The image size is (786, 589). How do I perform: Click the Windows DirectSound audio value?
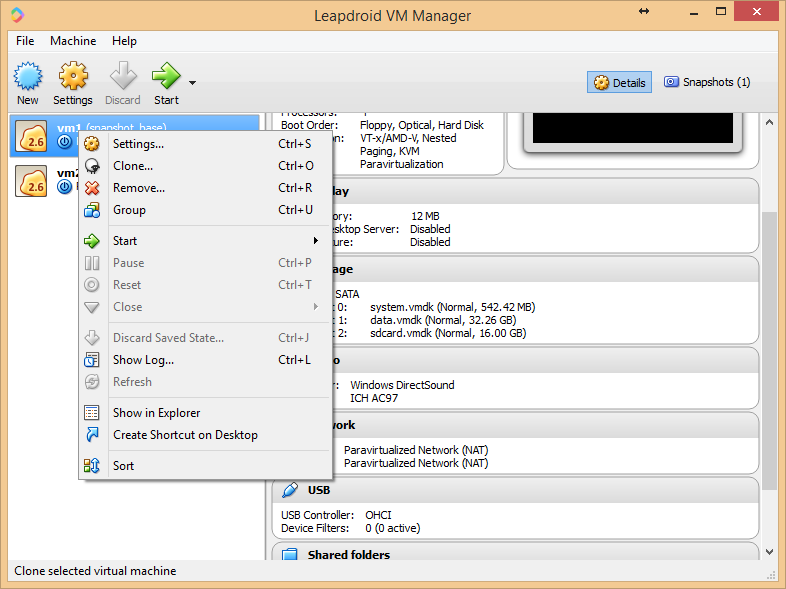402,385
